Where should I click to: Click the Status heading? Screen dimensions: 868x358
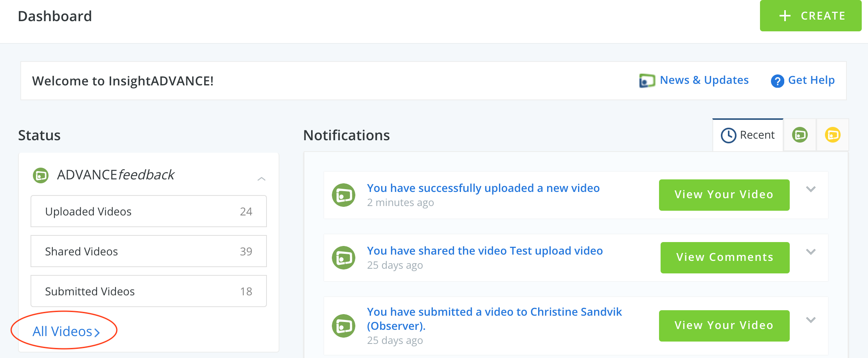[39, 135]
